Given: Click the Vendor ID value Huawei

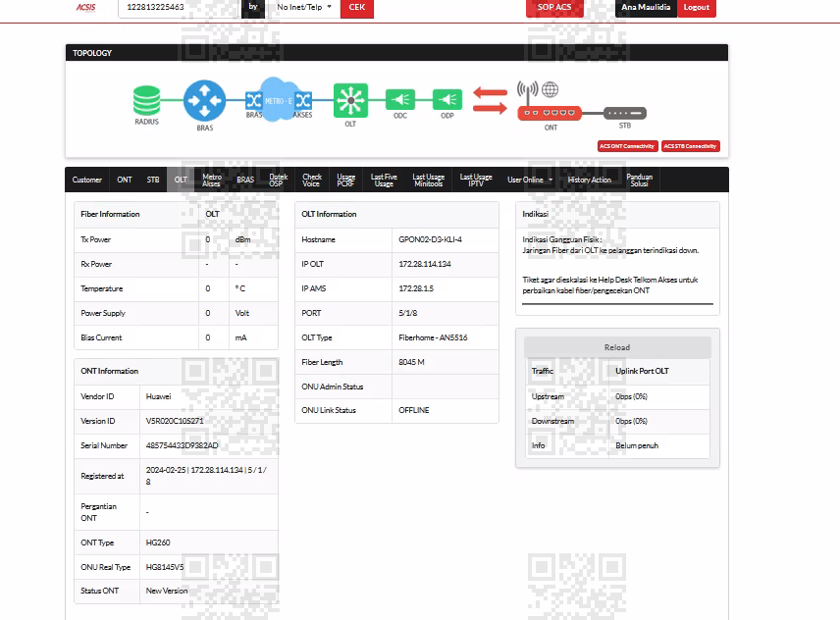Looking at the screenshot, I should point(159,396).
